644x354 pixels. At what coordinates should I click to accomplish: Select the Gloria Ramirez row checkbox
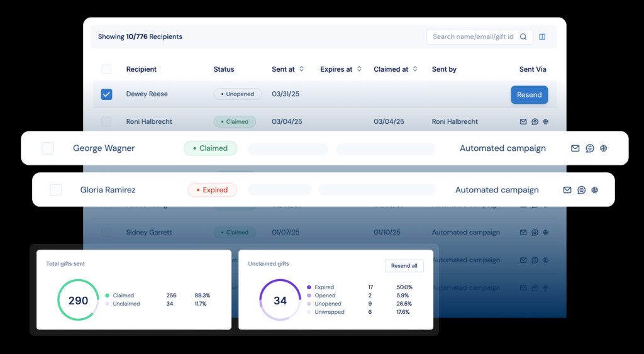pos(56,190)
